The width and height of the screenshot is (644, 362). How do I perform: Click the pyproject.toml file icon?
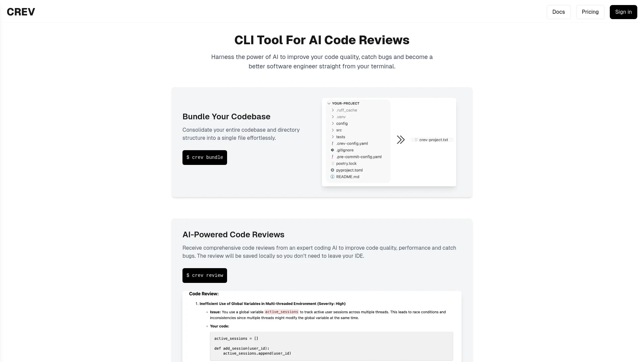coord(333,170)
